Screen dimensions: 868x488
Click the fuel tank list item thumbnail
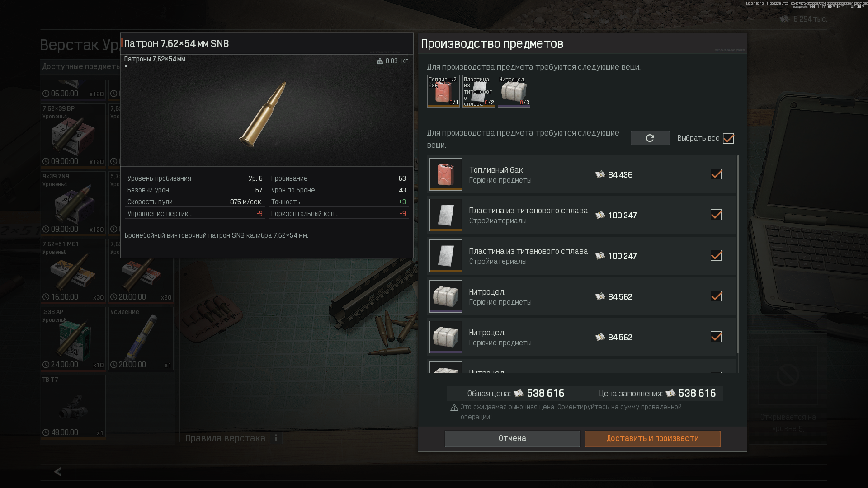(x=445, y=174)
